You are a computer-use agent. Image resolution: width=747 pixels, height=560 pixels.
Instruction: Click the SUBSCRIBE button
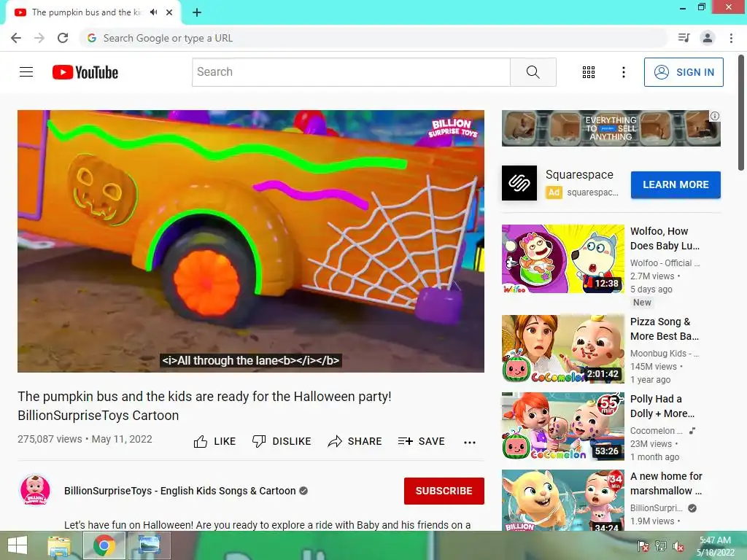(444, 491)
